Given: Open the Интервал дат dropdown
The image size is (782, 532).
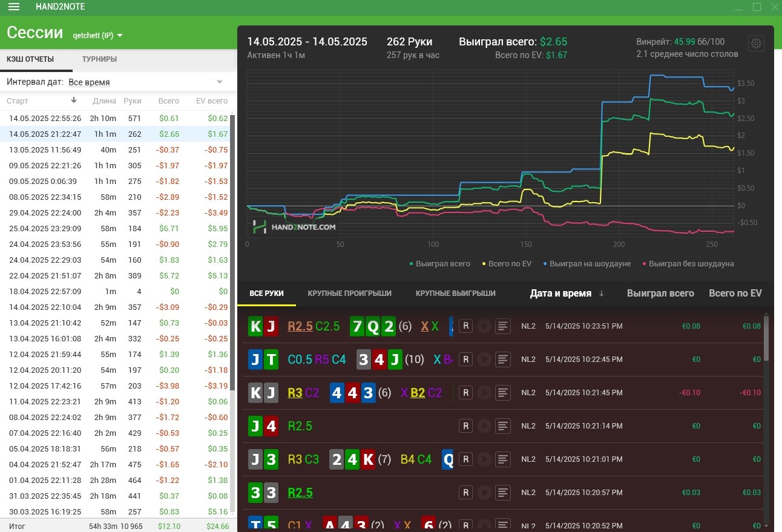Looking at the screenshot, I should click(145, 82).
